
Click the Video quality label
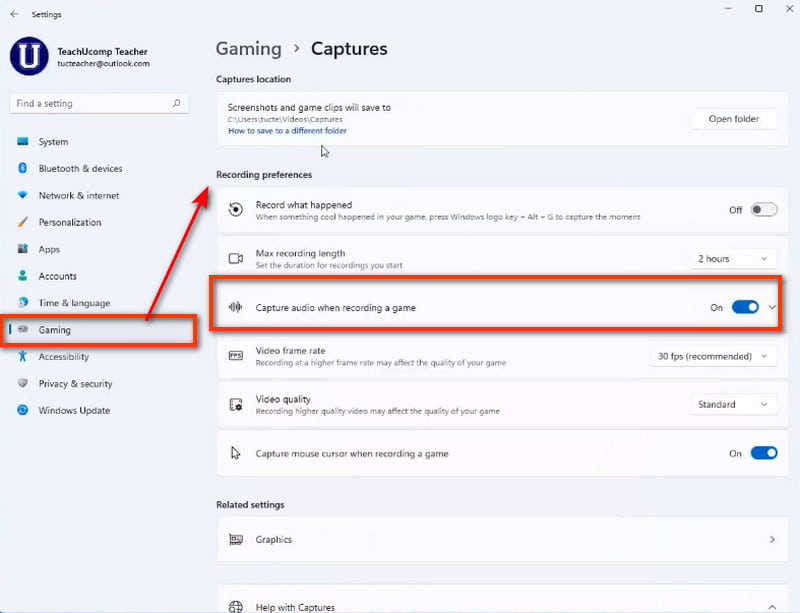pyautogui.click(x=283, y=399)
